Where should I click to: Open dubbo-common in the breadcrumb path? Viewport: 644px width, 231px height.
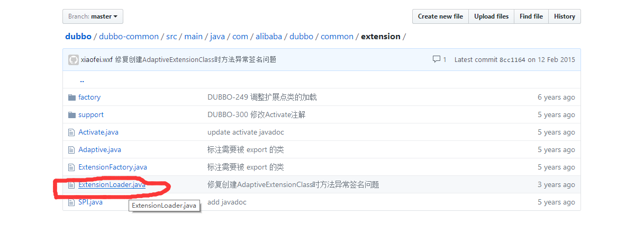coord(129,37)
